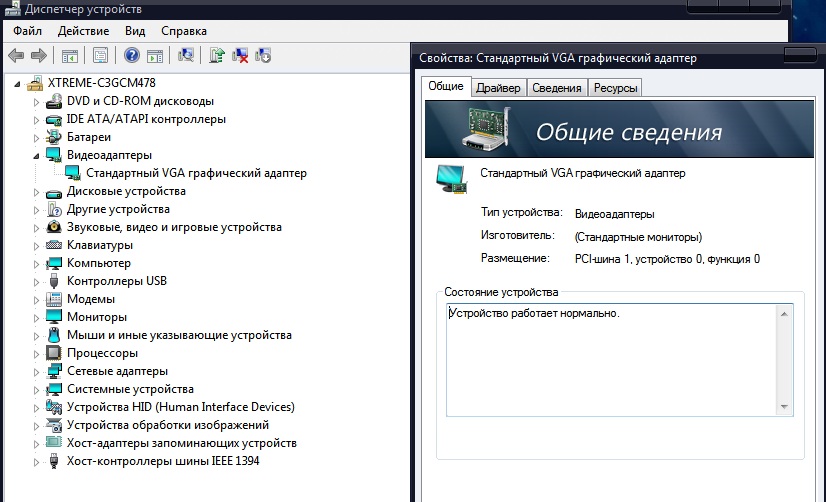The height and width of the screenshot is (502, 826).
Task: Switch to the Ресурсы tab
Action: click(x=615, y=88)
